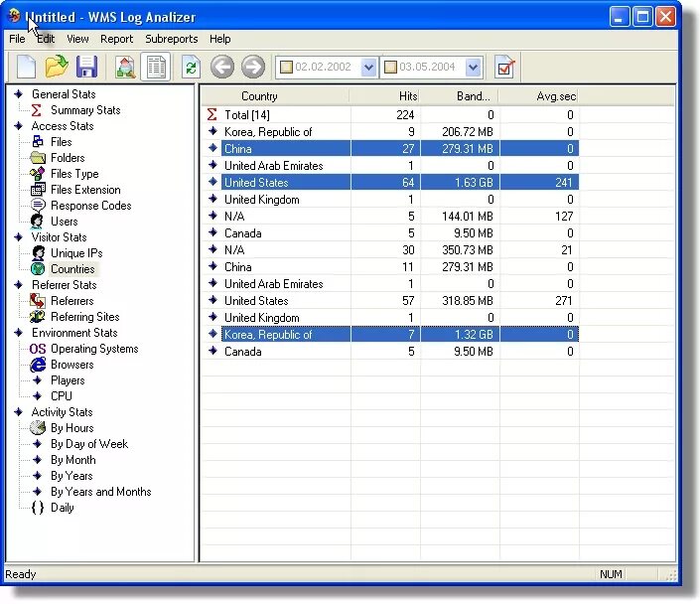This screenshot has height=604, width=700.
Task: Select the Access Stats tree node
Action: 63,126
